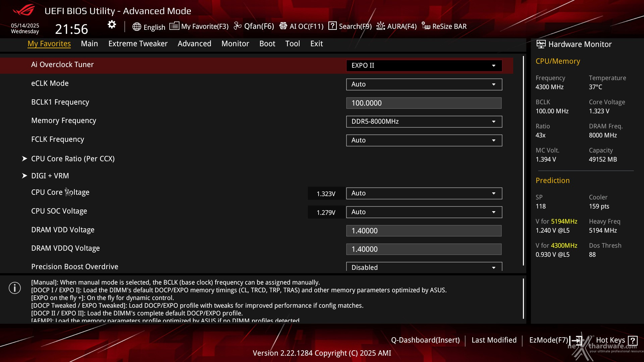Open Hot Keys help

coord(610,340)
